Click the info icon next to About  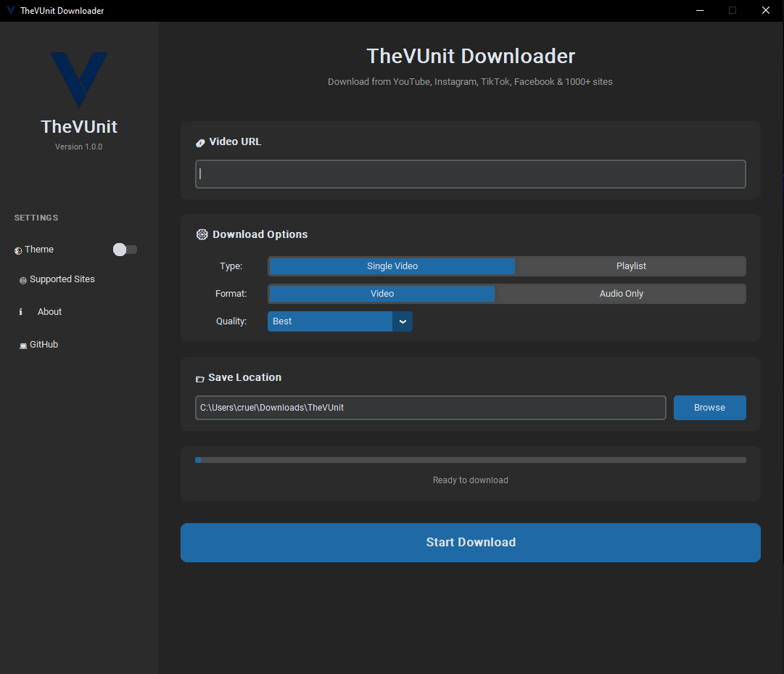20,311
